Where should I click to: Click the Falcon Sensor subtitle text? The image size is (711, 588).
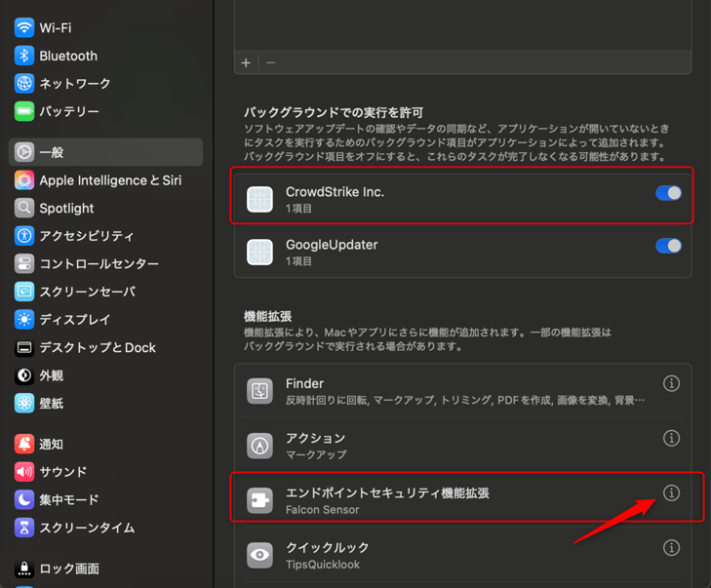click(323, 510)
